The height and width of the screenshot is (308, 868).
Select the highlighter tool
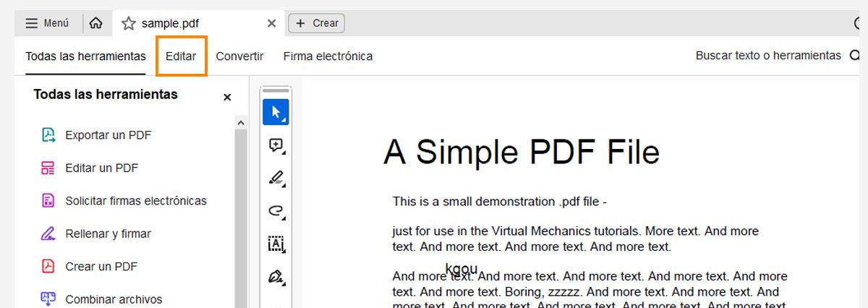(x=276, y=178)
